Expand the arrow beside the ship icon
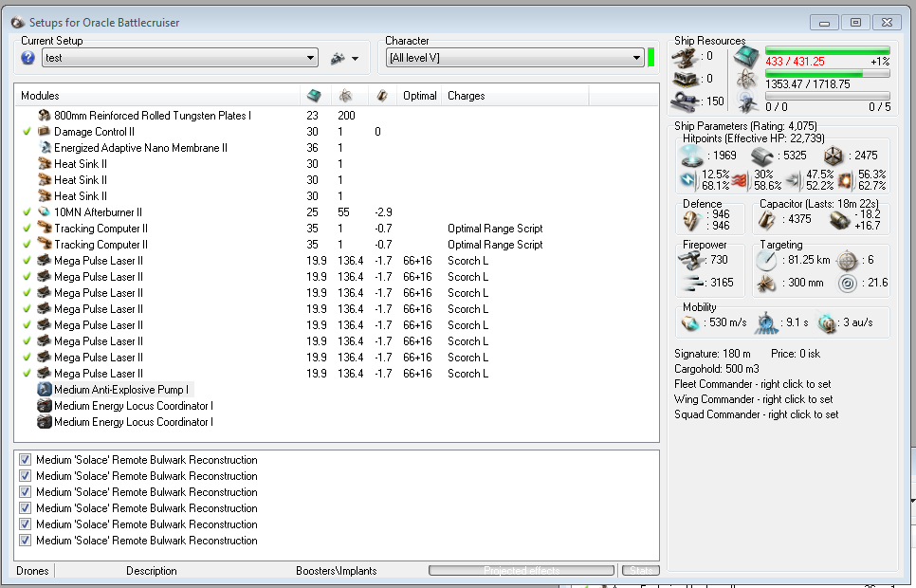 tap(355, 59)
